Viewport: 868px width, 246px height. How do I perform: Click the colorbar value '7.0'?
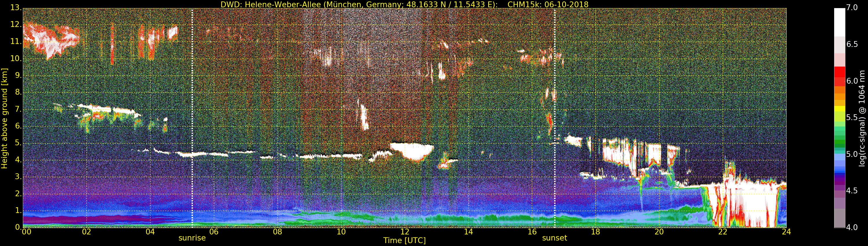point(852,8)
